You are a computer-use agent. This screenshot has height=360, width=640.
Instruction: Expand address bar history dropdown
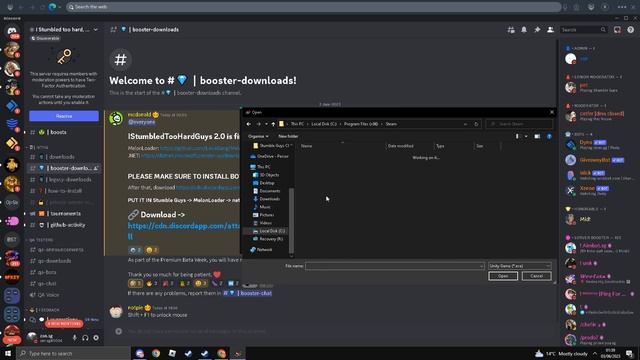[465, 124]
